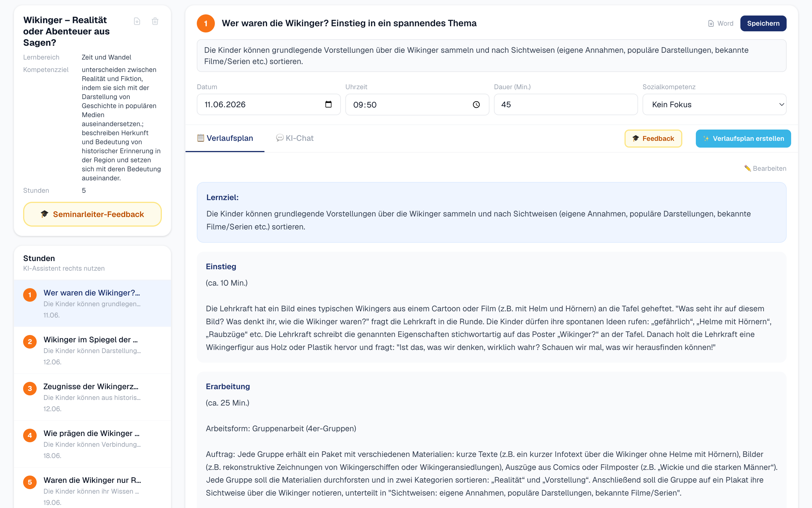Save the lesson with Speichern
This screenshot has width=812, height=508.
(763, 23)
